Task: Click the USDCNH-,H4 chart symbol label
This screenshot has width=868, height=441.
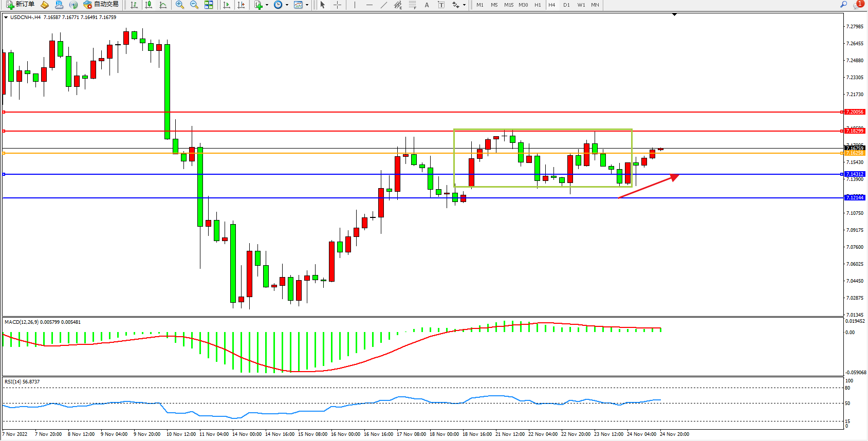Action: pos(25,17)
